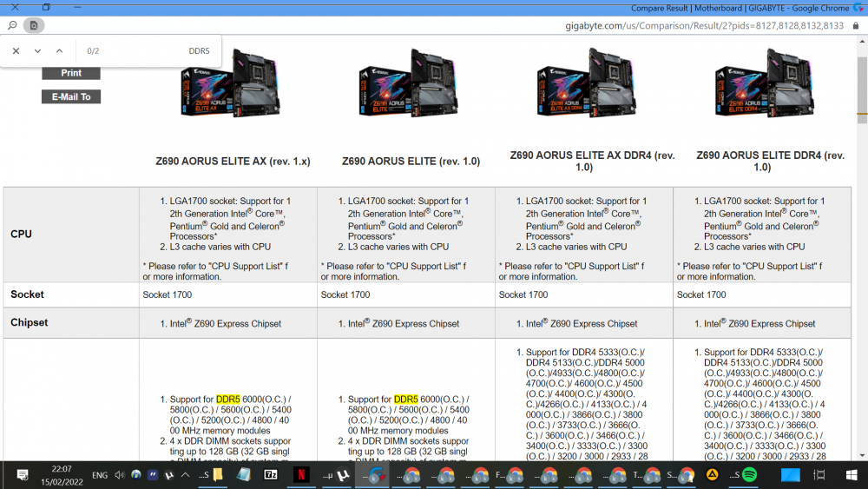Show hidden tray icons chevron
Image resolution: width=868 pixels, height=489 pixels.
pyautogui.click(x=186, y=474)
